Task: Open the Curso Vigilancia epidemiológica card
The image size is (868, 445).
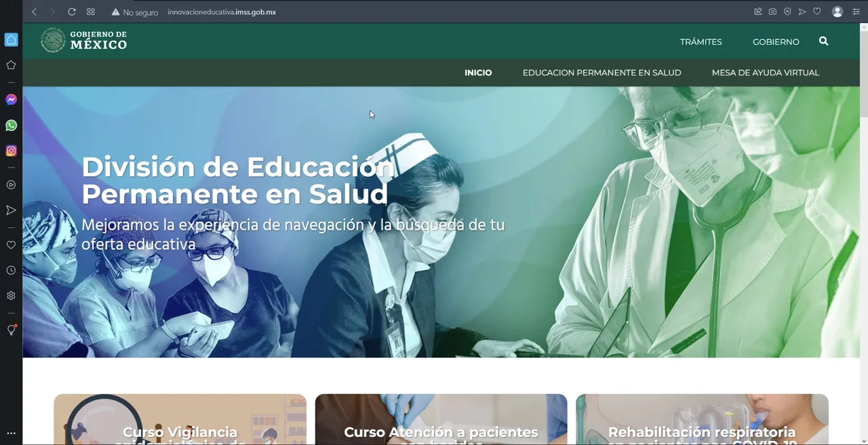Action: tap(180, 419)
